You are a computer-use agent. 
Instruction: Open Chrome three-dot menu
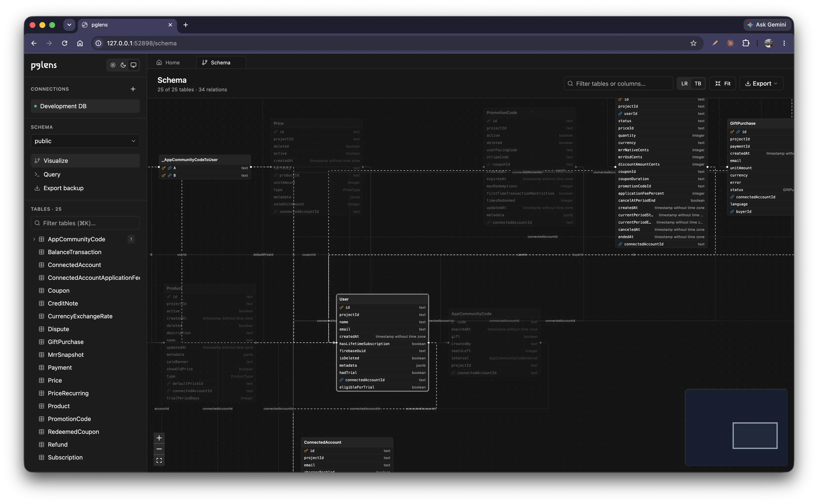coord(784,43)
